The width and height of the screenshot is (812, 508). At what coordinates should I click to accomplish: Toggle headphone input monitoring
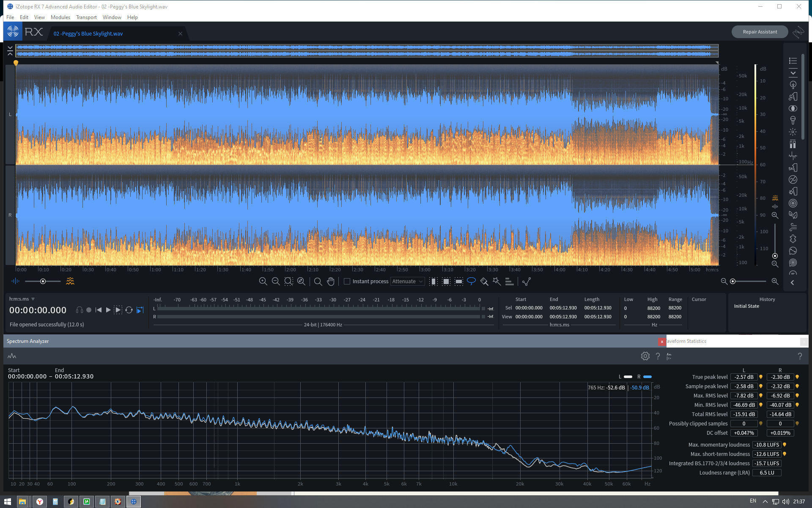pos(79,310)
